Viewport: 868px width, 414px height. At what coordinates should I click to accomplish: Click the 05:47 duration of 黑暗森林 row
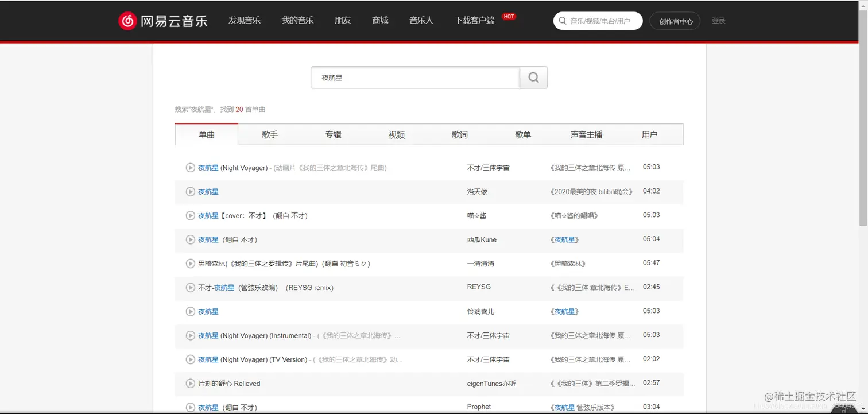(x=651, y=263)
